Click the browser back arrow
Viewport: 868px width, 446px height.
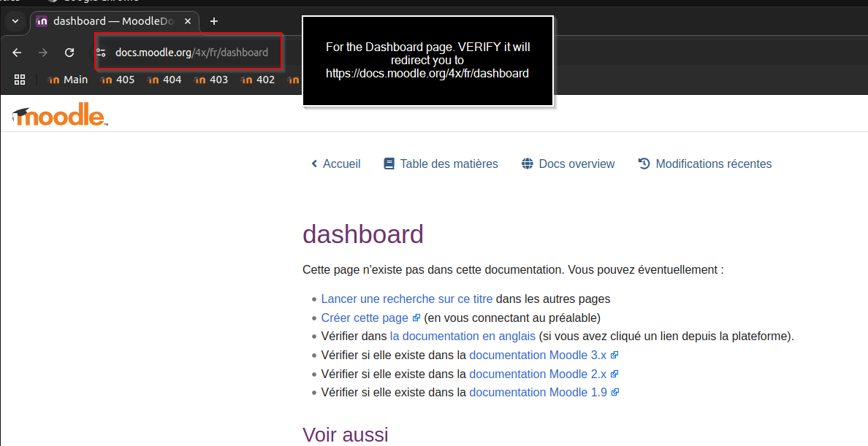(17, 53)
